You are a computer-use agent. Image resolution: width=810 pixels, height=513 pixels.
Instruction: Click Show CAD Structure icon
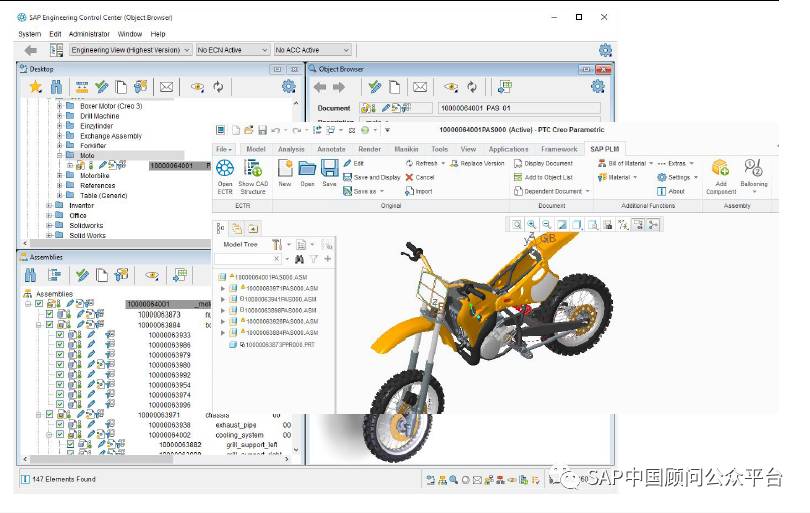click(x=253, y=168)
